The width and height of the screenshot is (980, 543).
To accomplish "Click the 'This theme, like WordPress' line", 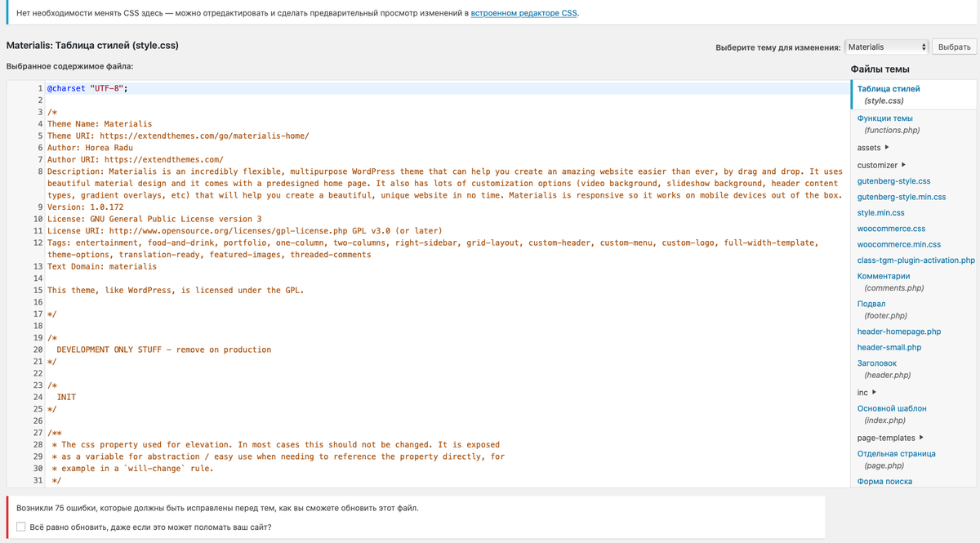I will click(x=176, y=290).
